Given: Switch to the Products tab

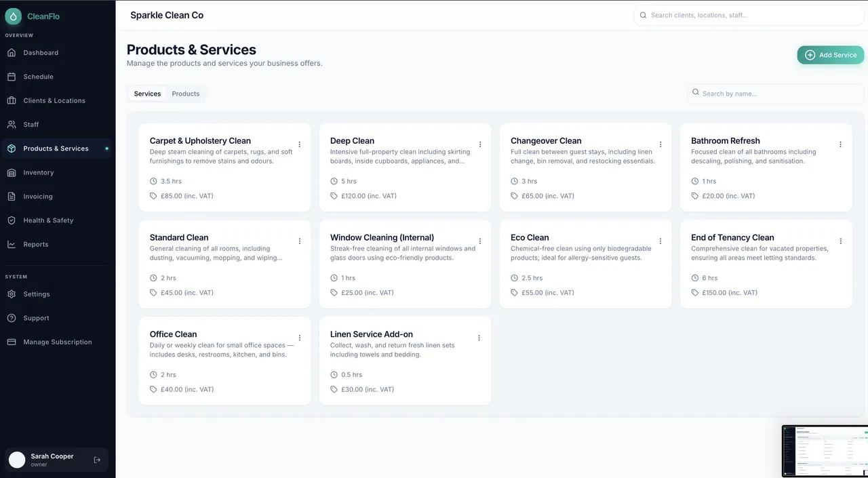Looking at the screenshot, I should coord(185,94).
